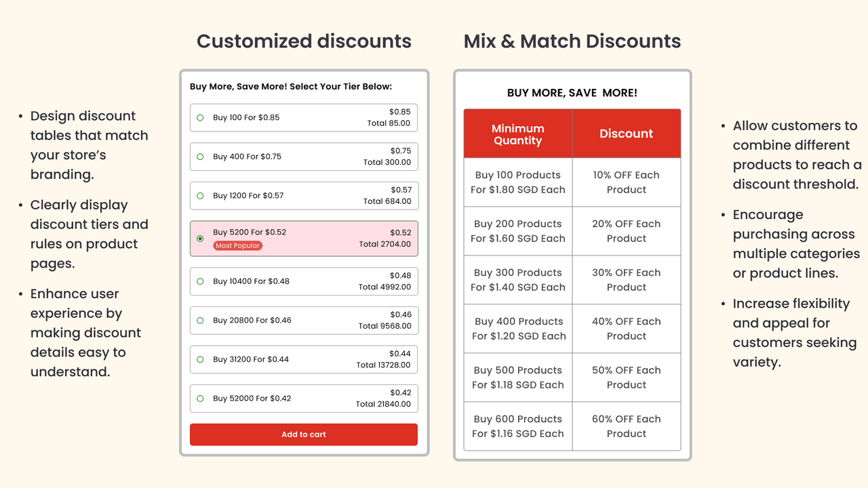Select the Buy 31200 For $0.44 tier
Viewport: 868px width, 488px height.
(304, 359)
